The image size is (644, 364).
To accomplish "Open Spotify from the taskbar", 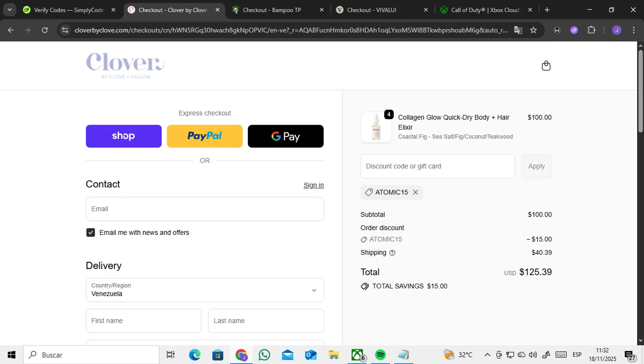I will 380,355.
